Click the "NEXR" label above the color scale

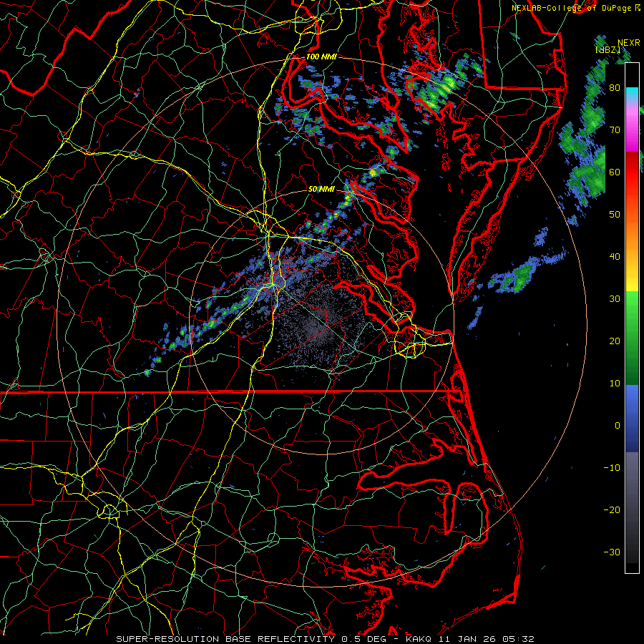point(629,43)
